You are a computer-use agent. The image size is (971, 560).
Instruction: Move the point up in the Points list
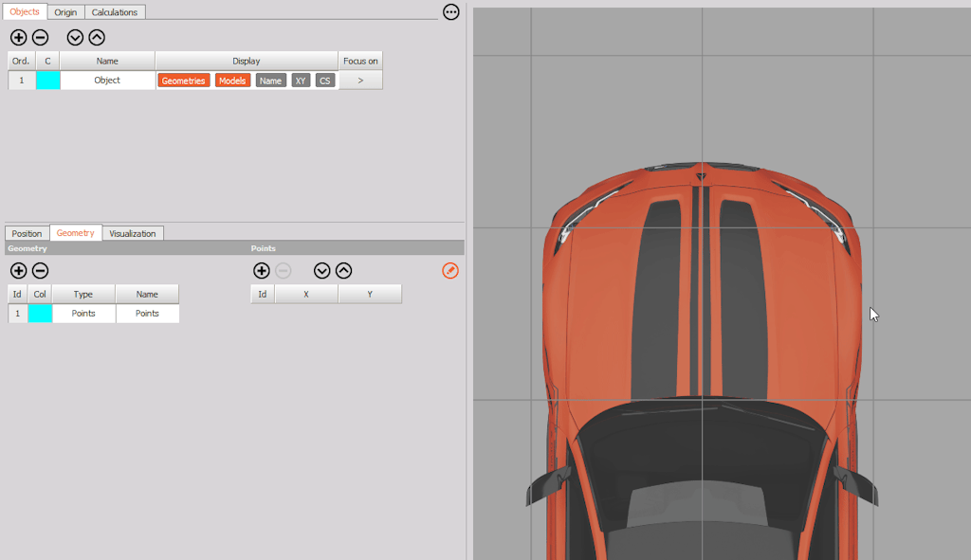pyautogui.click(x=343, y=270)
